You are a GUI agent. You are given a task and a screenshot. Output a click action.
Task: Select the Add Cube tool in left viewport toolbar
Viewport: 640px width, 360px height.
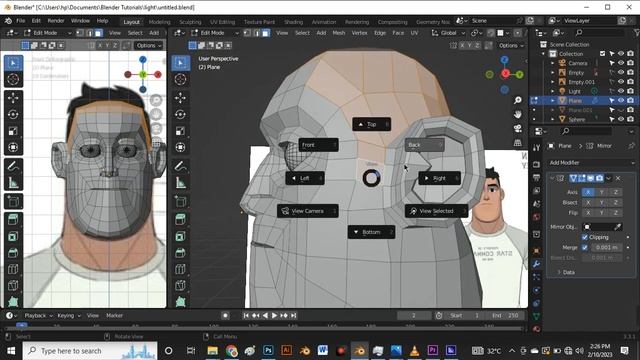coord(13,201)
